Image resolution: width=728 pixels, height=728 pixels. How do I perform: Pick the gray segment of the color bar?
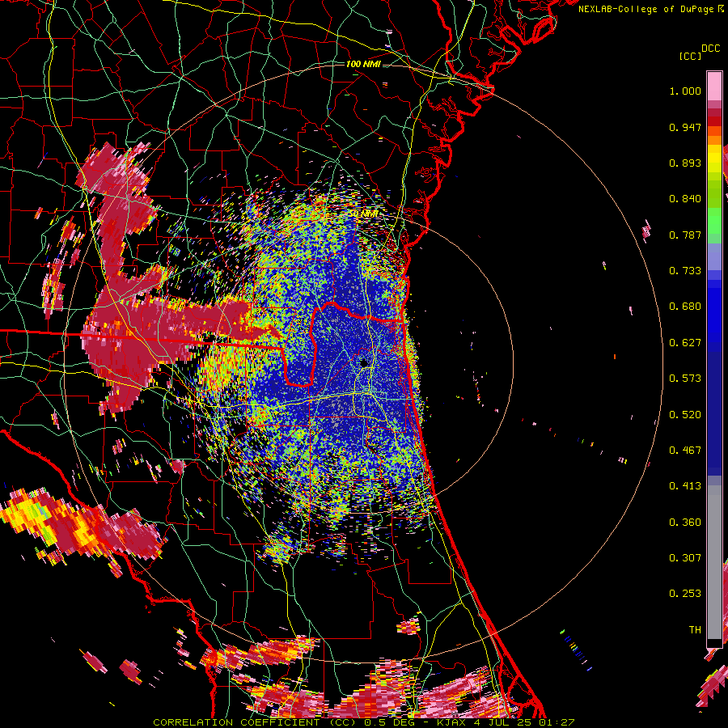[x=714, y=562]
